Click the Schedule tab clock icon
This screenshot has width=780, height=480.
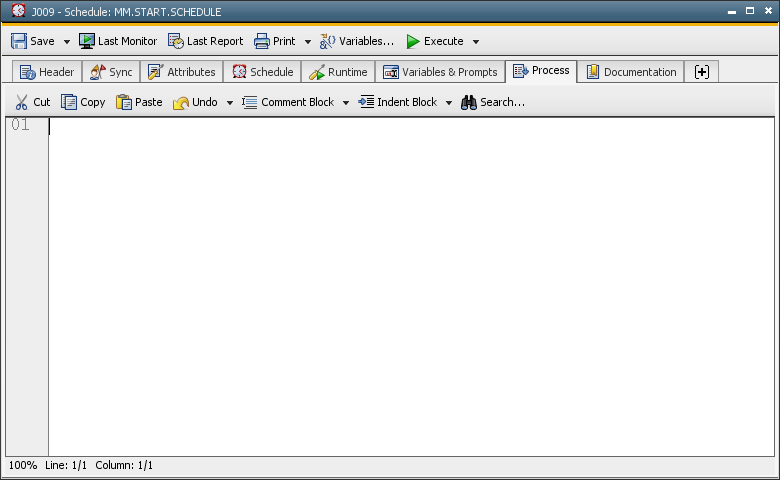coord(239,72)
